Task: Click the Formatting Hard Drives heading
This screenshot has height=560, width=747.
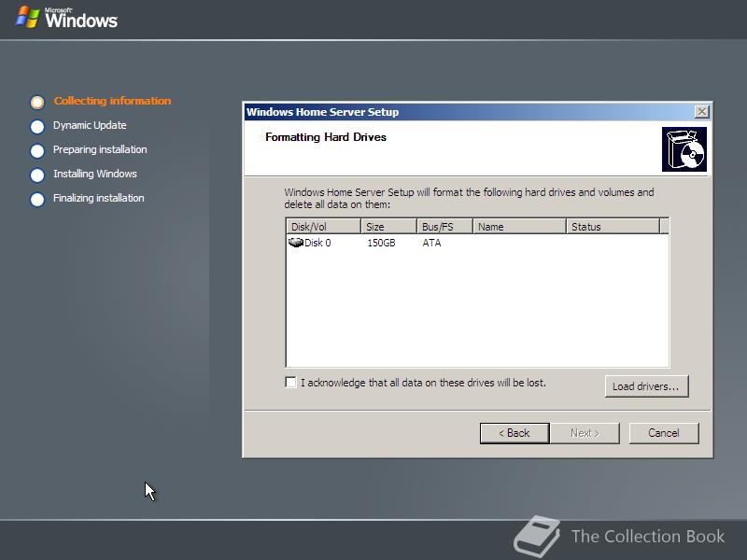Action: coord(326,137)
